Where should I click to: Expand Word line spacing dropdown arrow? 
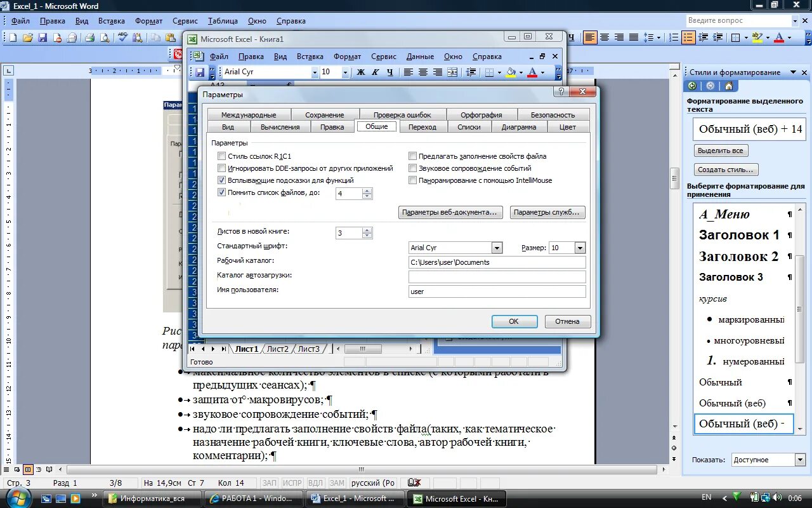tap(659, 38)
